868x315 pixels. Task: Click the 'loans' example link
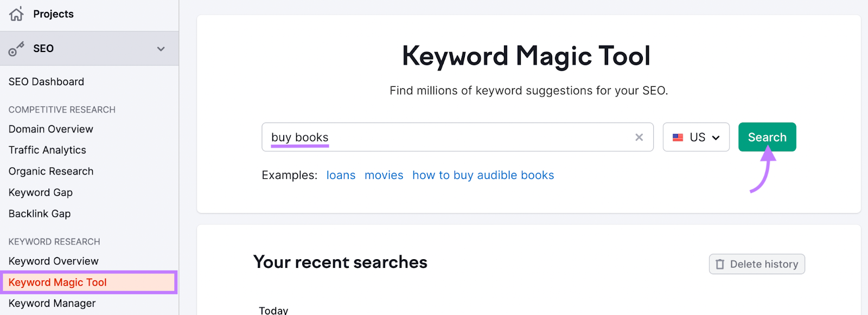(x=341, y=175)
